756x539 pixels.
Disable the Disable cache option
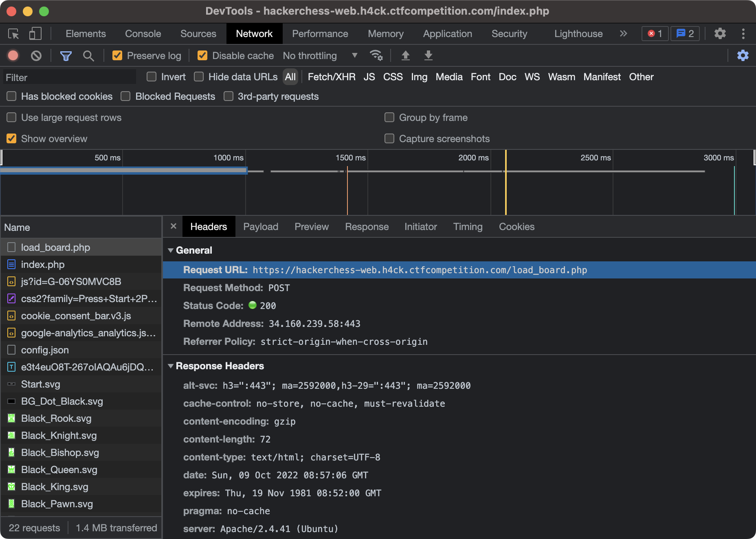203,55
